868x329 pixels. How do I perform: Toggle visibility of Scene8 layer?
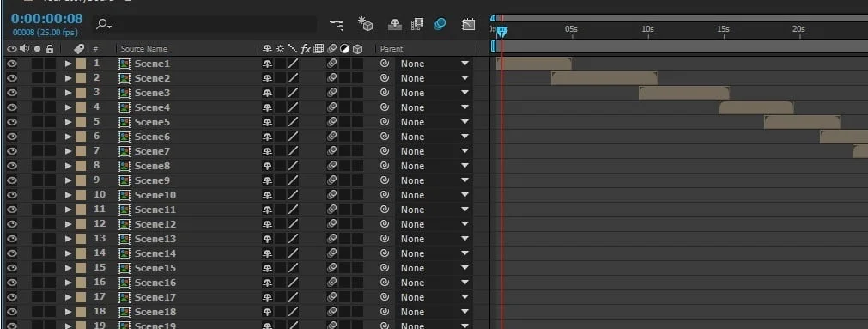12,166
